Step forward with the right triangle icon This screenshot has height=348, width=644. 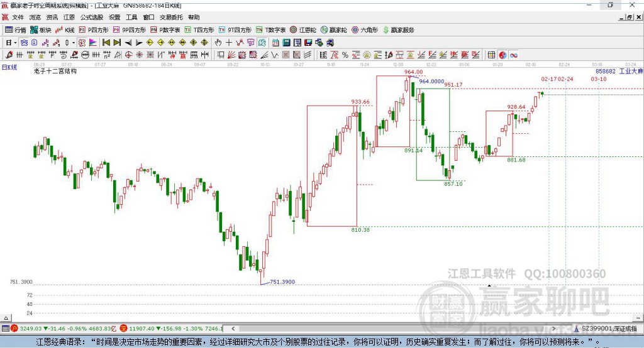click(x=139, y=43)
